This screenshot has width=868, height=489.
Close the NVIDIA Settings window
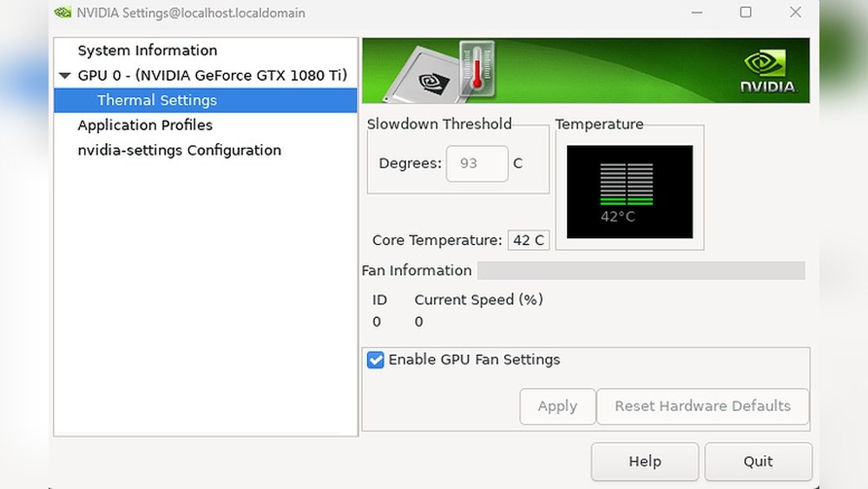click(x=795, y=13)
